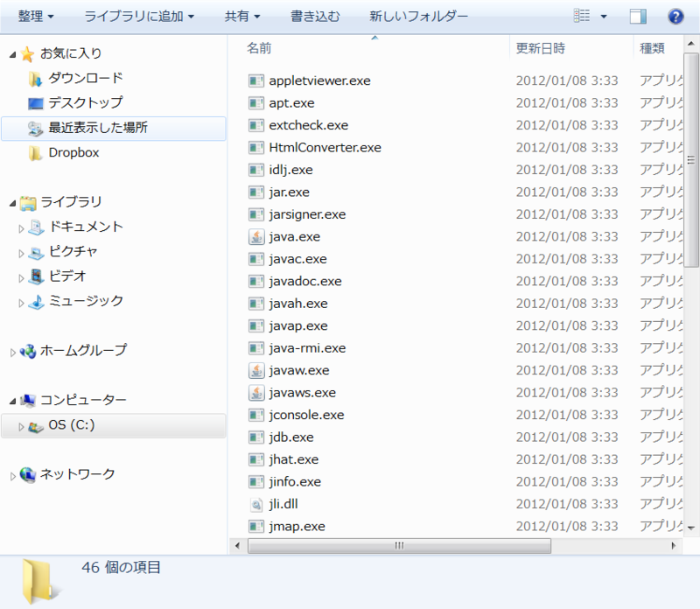700x609 pixels.
Task: Select the apt.exe file name
Action: (x=291, y=103)
